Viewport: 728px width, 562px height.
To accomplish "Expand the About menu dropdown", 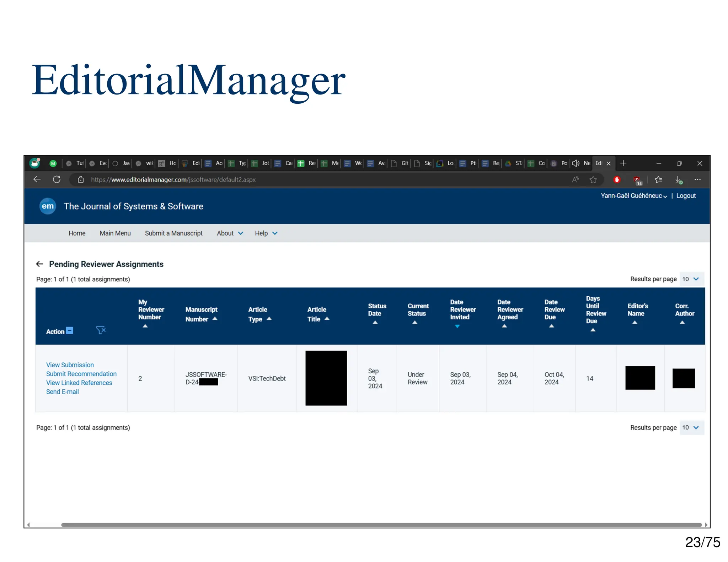I will click(x=230, y=233).
